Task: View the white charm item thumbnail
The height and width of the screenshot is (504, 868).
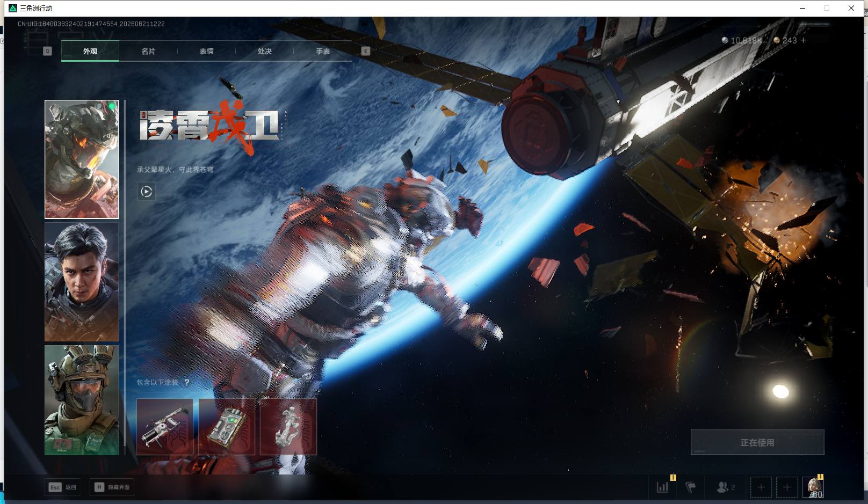Action: pos(288,427)
